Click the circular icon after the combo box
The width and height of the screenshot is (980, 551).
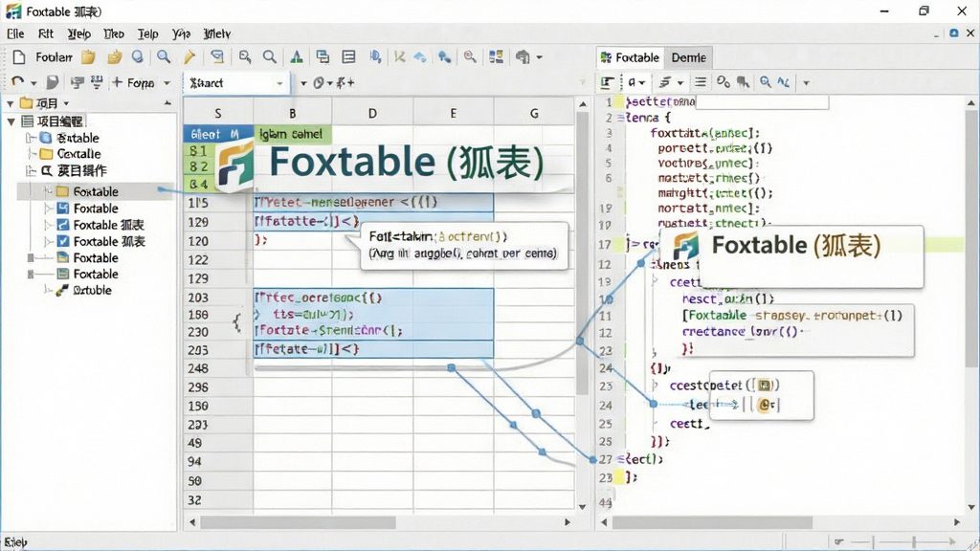(319, 83)
